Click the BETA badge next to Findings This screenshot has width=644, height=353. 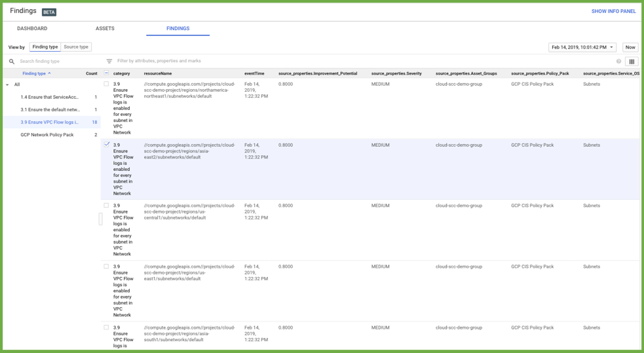(49, 12)
